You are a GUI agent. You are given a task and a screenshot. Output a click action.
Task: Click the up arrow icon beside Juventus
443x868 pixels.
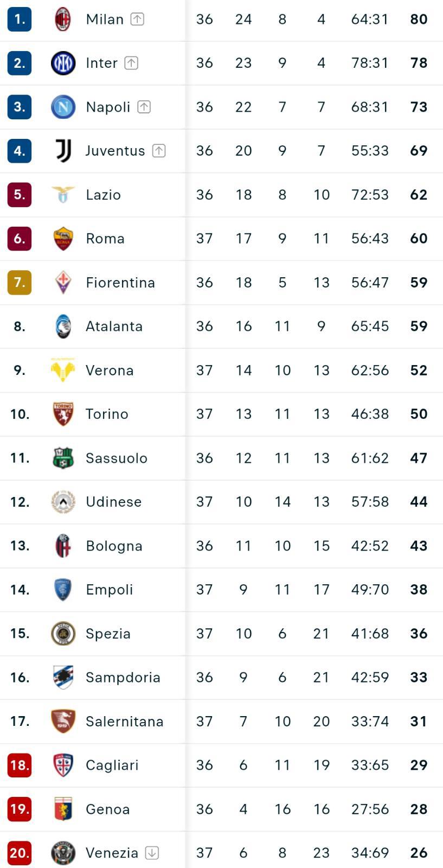tap(158, 151)
